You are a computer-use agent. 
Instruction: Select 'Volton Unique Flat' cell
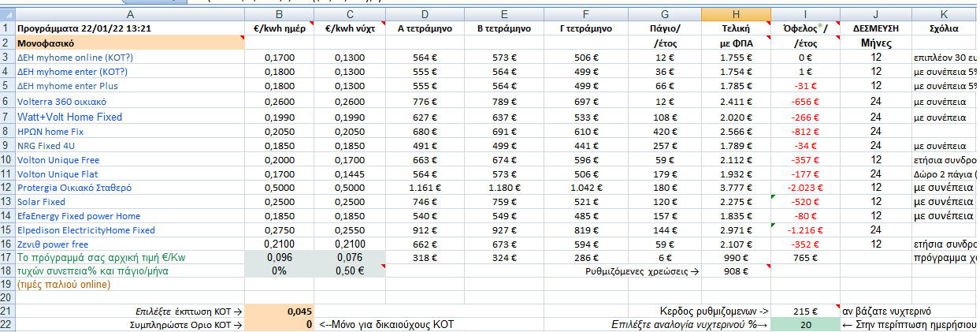pyautogui.click(x=130, y=173)
